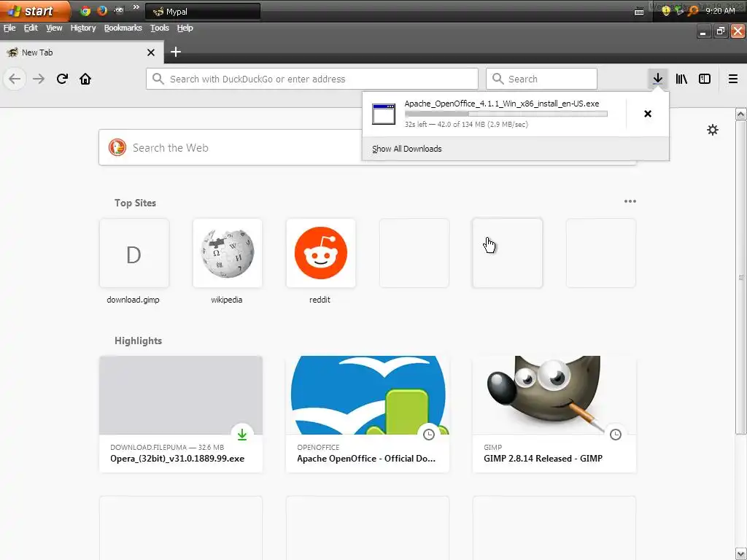Open GIMP 2.8.14 Released highlight card
The image size is (747, 560).
554,414
